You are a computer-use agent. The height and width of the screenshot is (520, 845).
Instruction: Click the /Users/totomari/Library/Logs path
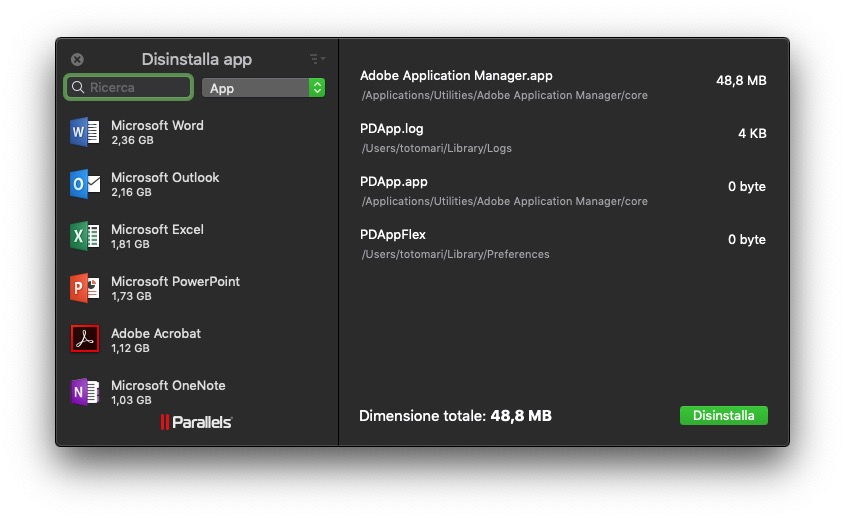pyautogui.click(x=437, y=148)
